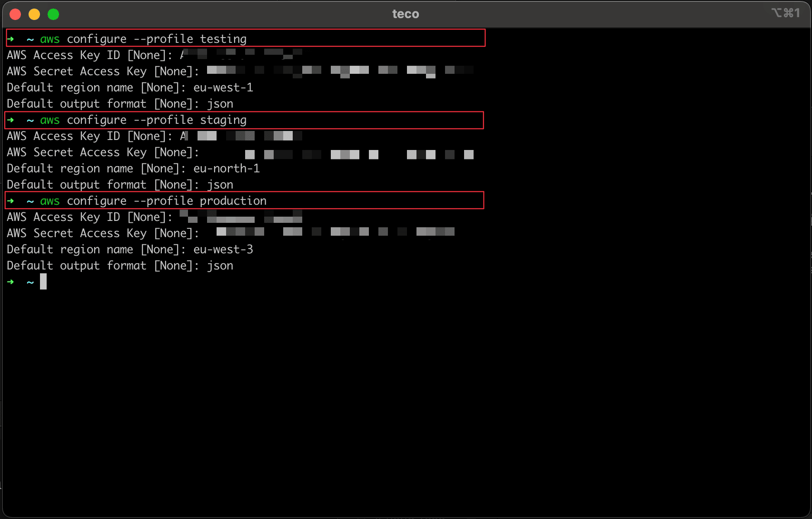The height and width of the screenshot is (519, 812).
Task: Click the tilde on the empty prompt line
Action: point(30,282)
